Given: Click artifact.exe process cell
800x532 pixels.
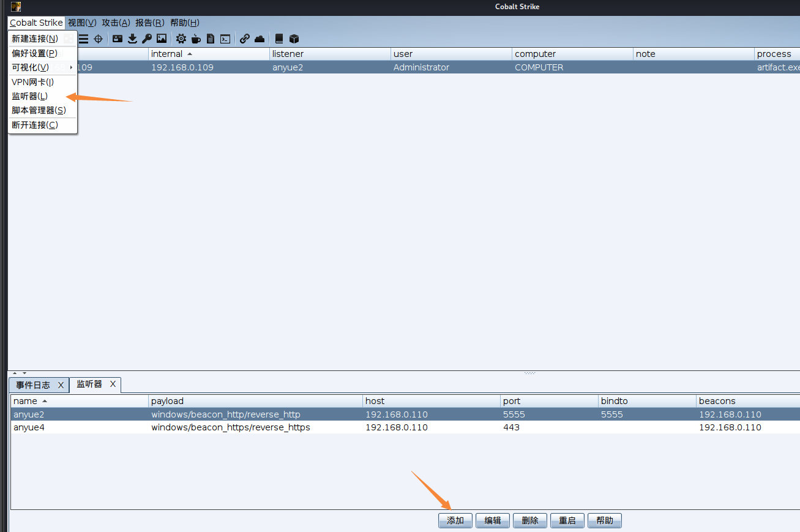Looking at the screenshot, I should pos(779,67).
